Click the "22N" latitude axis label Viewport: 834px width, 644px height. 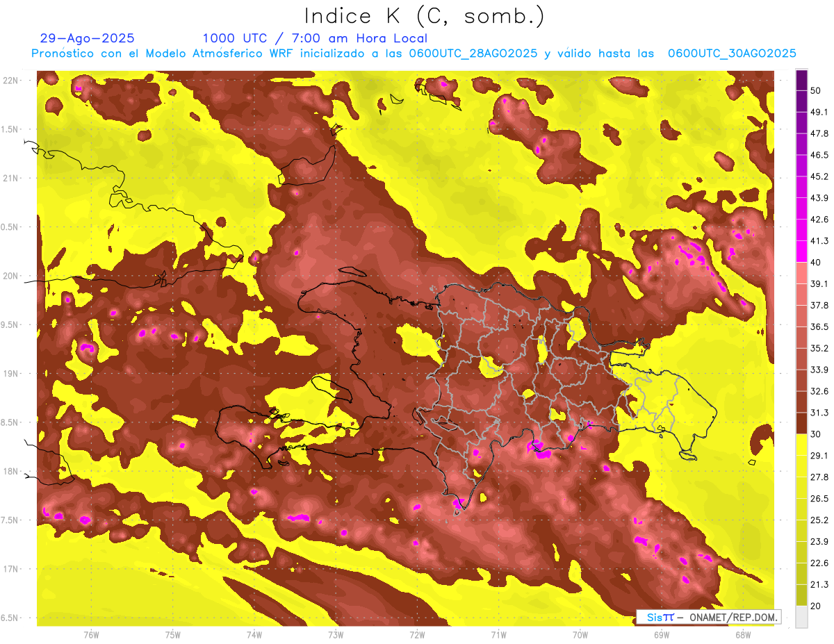(x=10, y=81)
